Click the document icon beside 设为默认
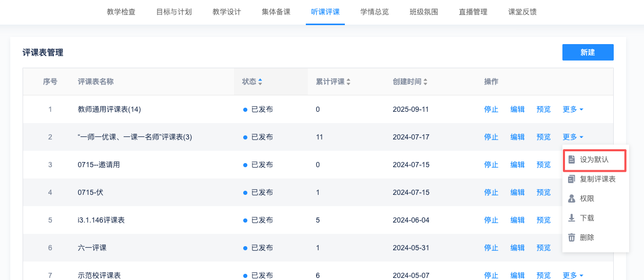Viewport: 644px width, 280px height. coord(572,159)
